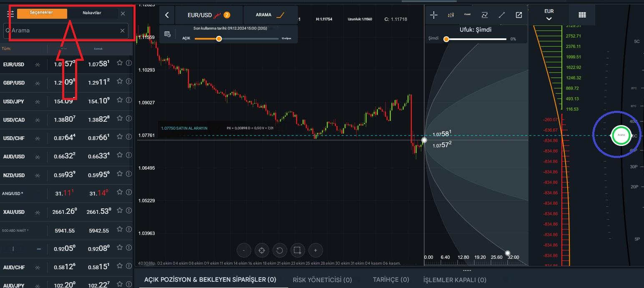Open the chart type icon next to 4 saat
The width and height of the screenshot is (644, 288).
tap(450, 15)
